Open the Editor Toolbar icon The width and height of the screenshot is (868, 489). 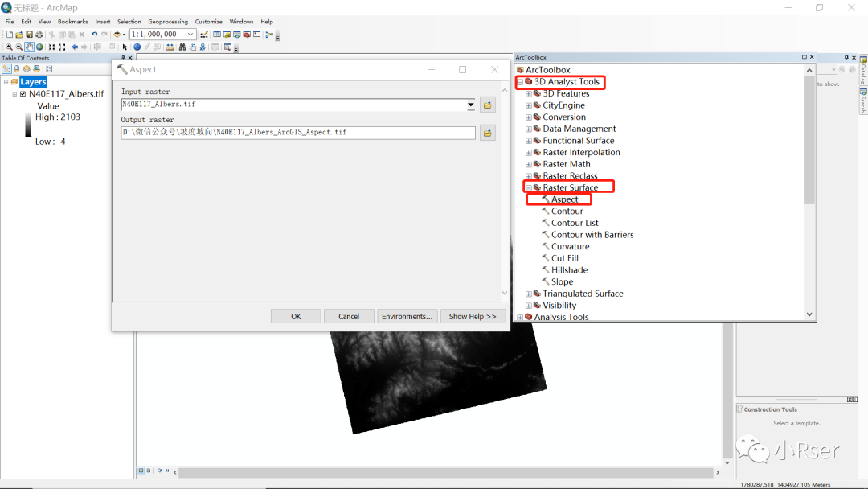tap(204, 35)
